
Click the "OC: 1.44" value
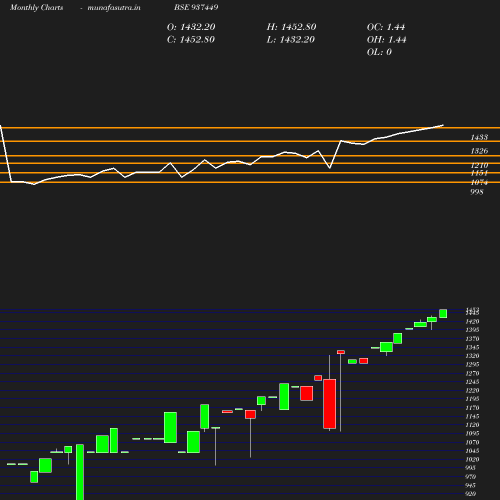tap(386, 27)
